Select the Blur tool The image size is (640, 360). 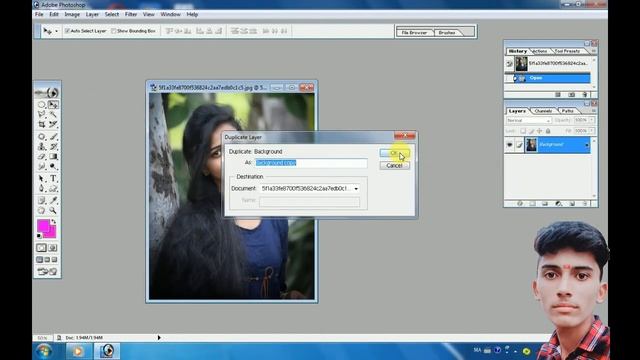(42, 166)
